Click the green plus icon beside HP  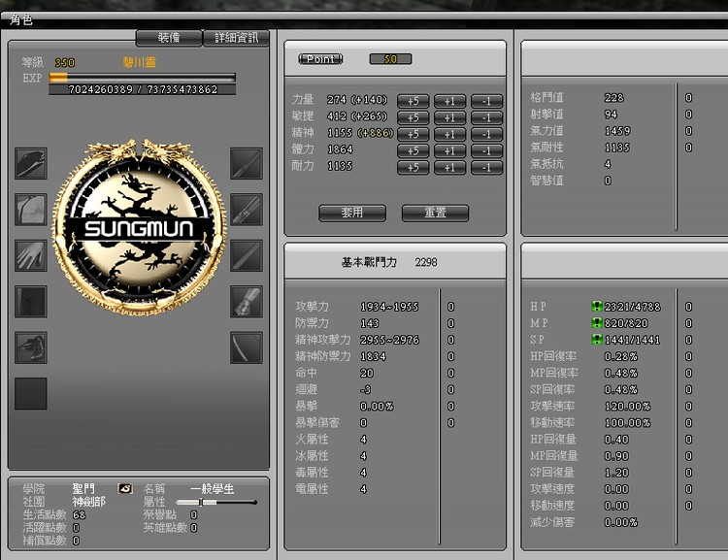tap(597, 307)
